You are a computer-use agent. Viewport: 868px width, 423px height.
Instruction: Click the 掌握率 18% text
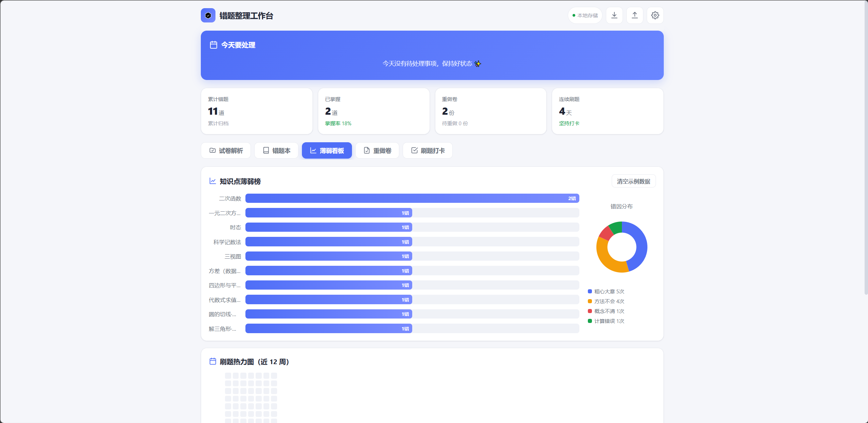pos(338,124)
